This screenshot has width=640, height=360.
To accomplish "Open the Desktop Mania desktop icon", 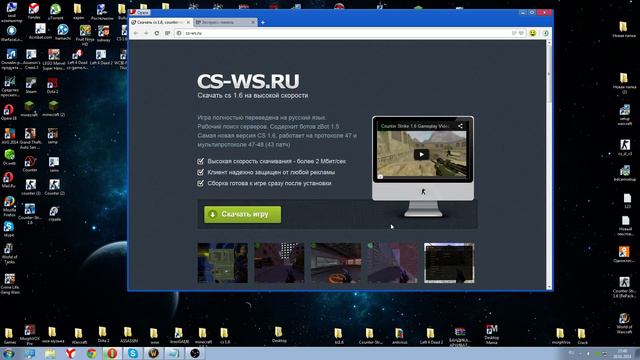I will 492,334.
